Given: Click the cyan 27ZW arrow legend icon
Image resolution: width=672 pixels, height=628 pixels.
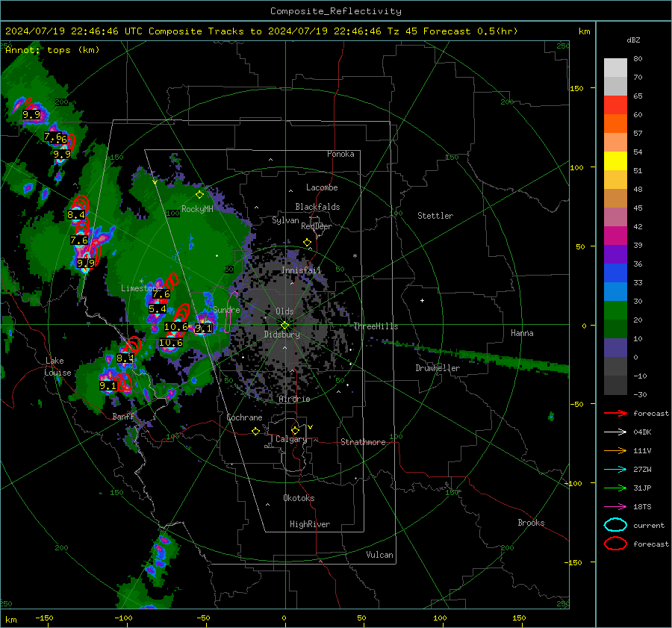Looking at the screenshot, I should pos(615,470).
